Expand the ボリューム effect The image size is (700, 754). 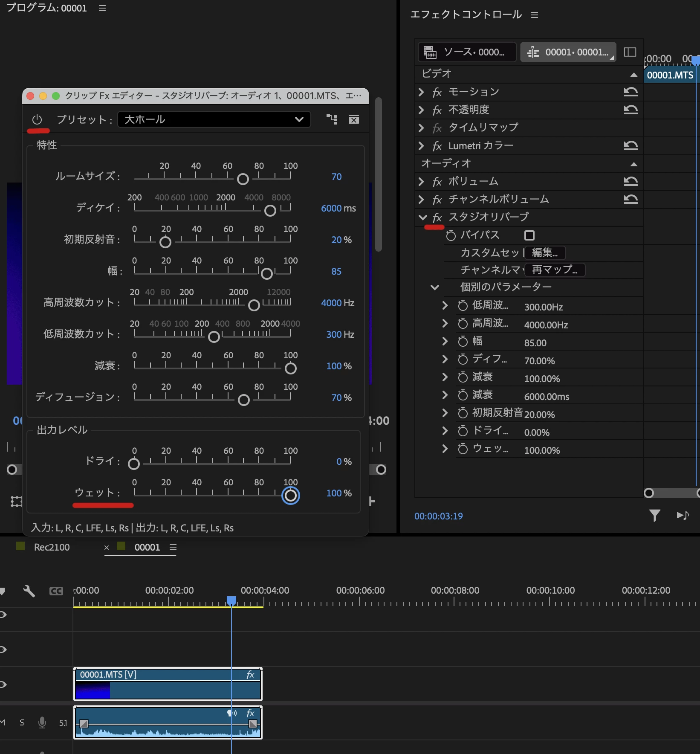pyautogui.click(x=422, y=182)
